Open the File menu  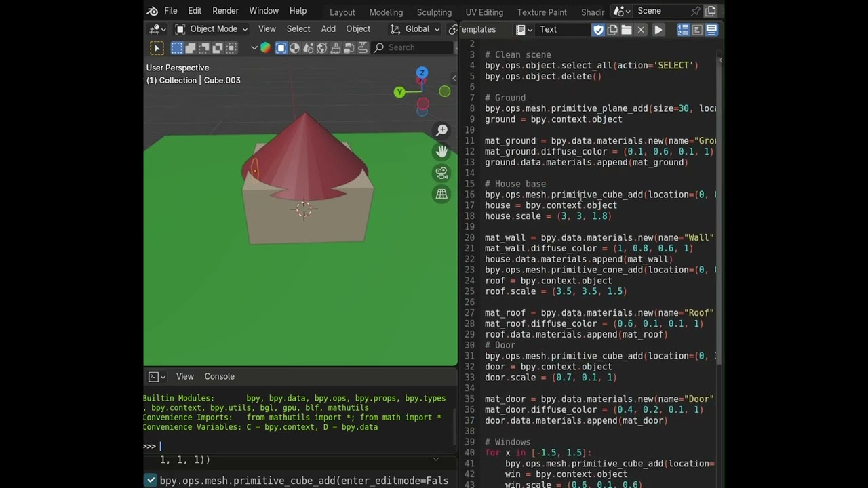point(170,11)
